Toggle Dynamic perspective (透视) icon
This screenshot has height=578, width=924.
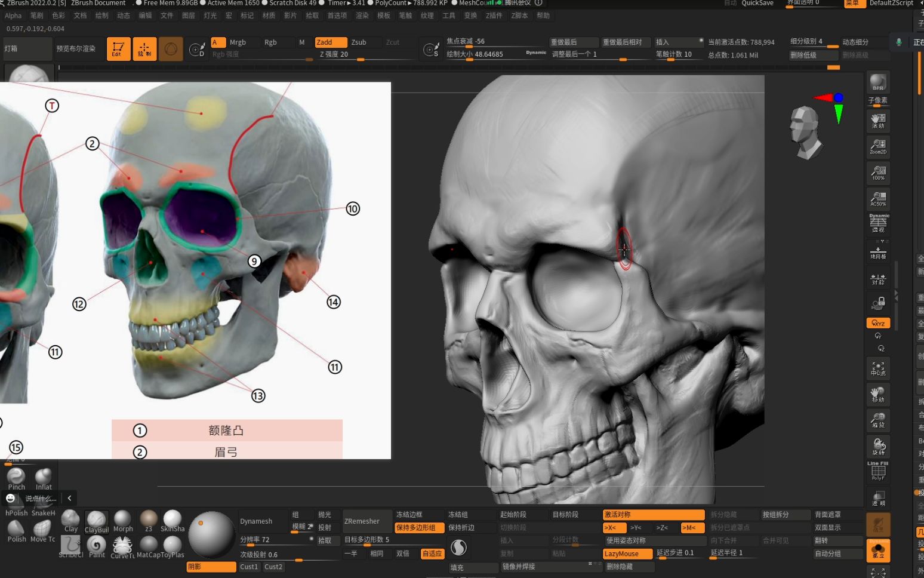878,223
